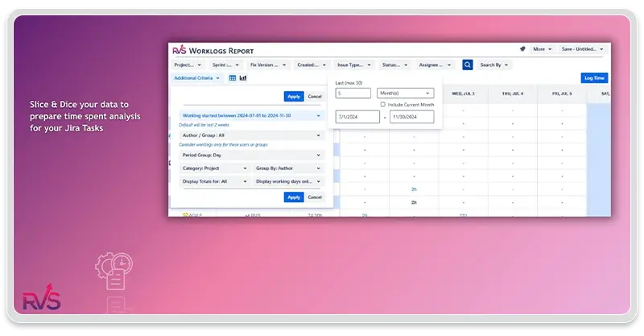644x336 pixels.
Task: Open the Project filter dropdown
Action: click(x=188, y=65)
